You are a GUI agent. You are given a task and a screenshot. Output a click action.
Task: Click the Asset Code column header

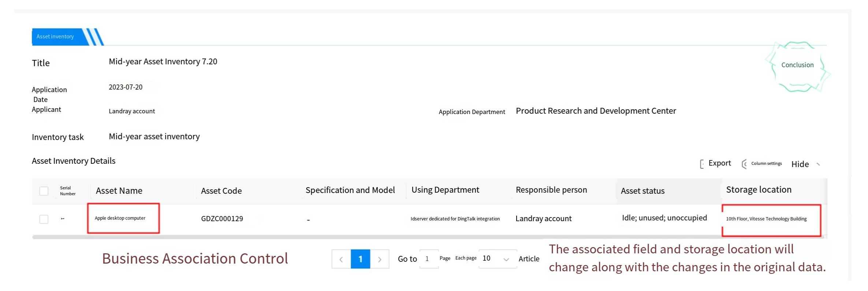coord(221,191)
